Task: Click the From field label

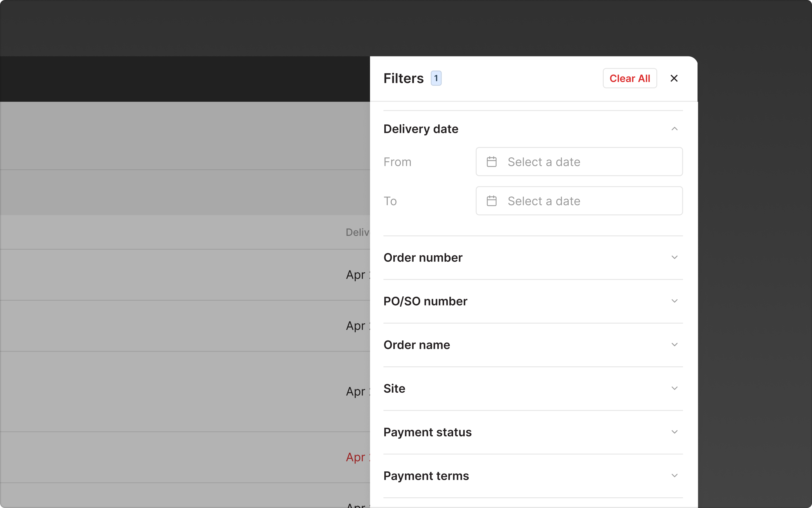Action: 397,161
